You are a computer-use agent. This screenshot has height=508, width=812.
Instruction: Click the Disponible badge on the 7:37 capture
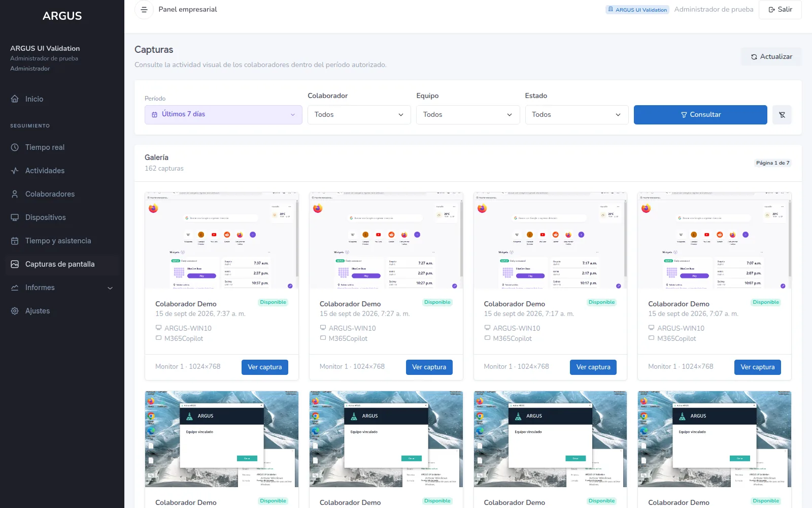coord(273,302)
